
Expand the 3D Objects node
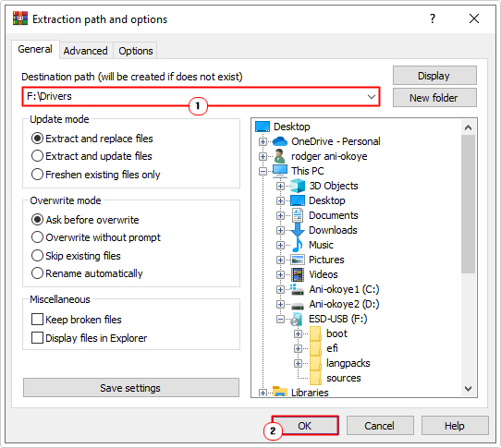point(280,186)
